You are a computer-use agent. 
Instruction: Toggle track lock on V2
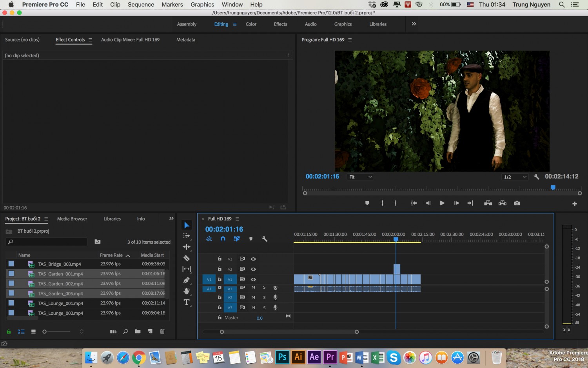click(x=220, y=269)
